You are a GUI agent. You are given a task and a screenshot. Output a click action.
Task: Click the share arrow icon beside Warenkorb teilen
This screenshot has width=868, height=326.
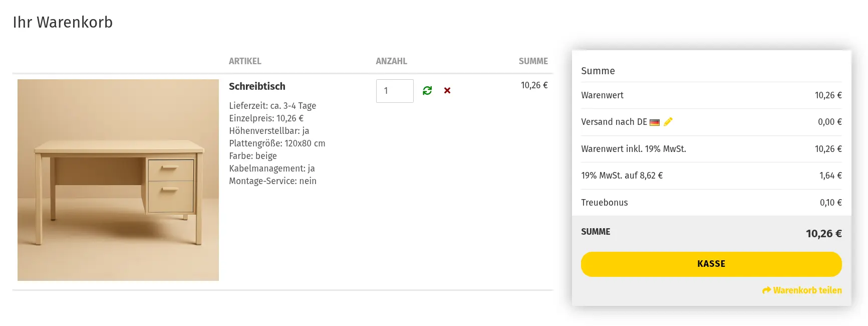click(x=766, y=290)
